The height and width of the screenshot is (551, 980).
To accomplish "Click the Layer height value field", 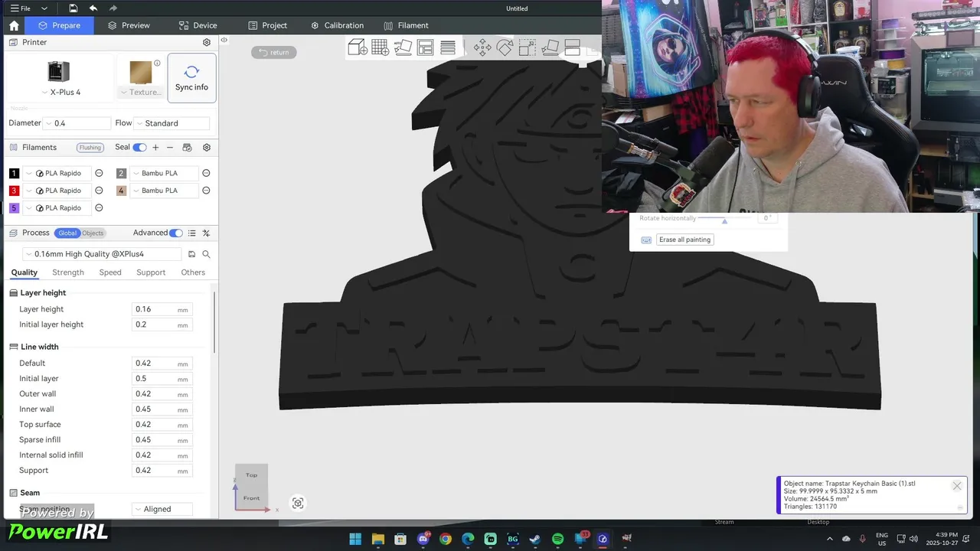I will tap(162, 309).
